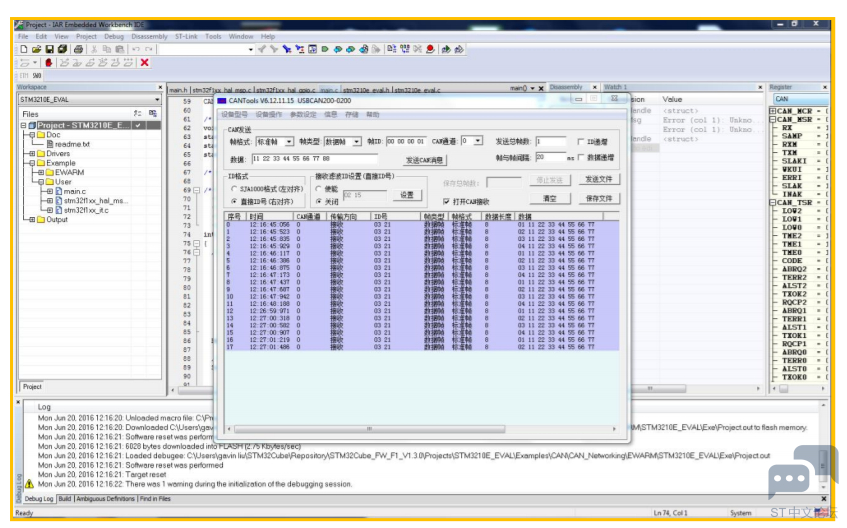This screenshot has width=847, height=528.
Task: Open the STM3210E_EVAL configuration dropdown
Action: coord(157,99)
